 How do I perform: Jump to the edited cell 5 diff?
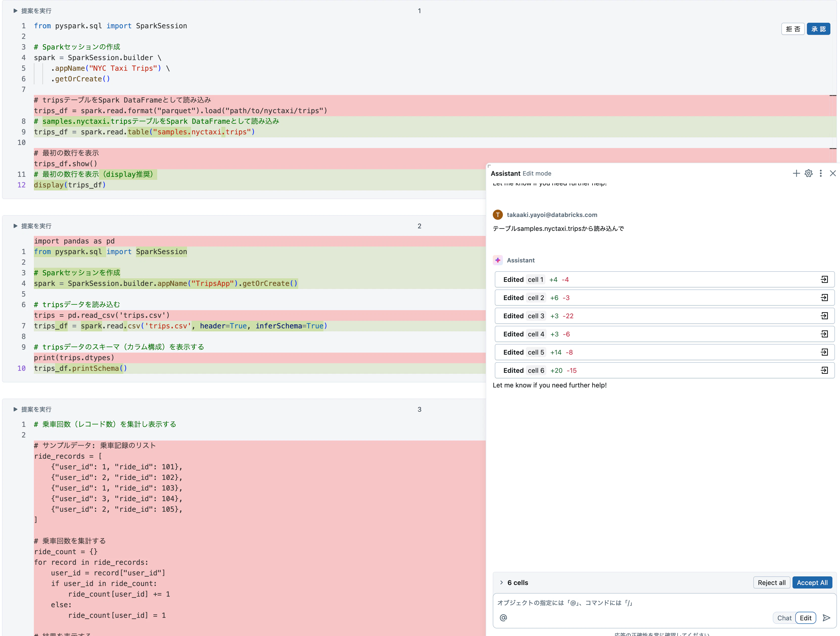point(824,353)
